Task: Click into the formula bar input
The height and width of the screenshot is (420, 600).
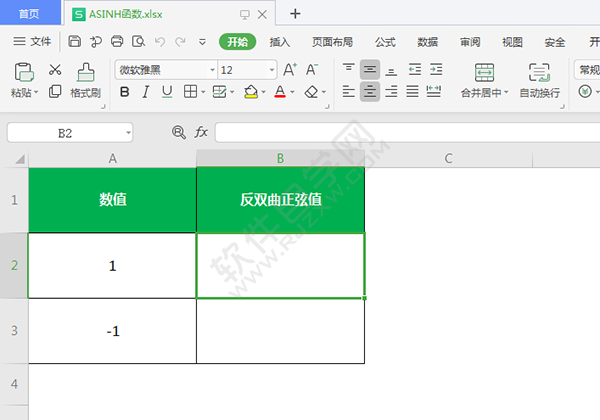Action: (x=407, y=132)
